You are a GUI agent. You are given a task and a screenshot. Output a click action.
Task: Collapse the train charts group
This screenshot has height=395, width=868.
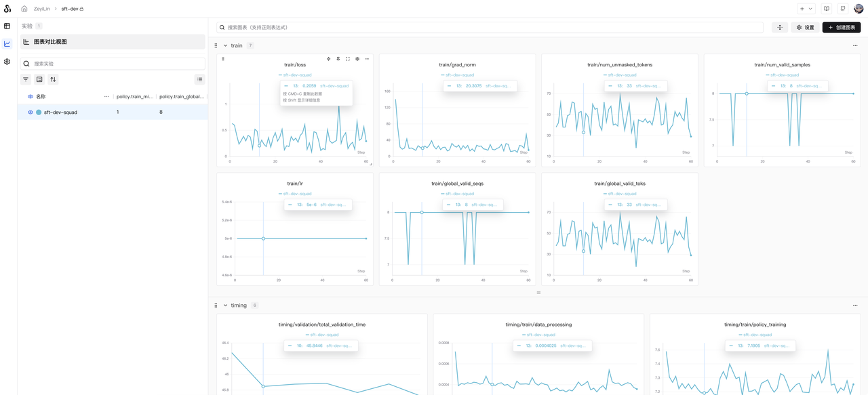(226, 45)
